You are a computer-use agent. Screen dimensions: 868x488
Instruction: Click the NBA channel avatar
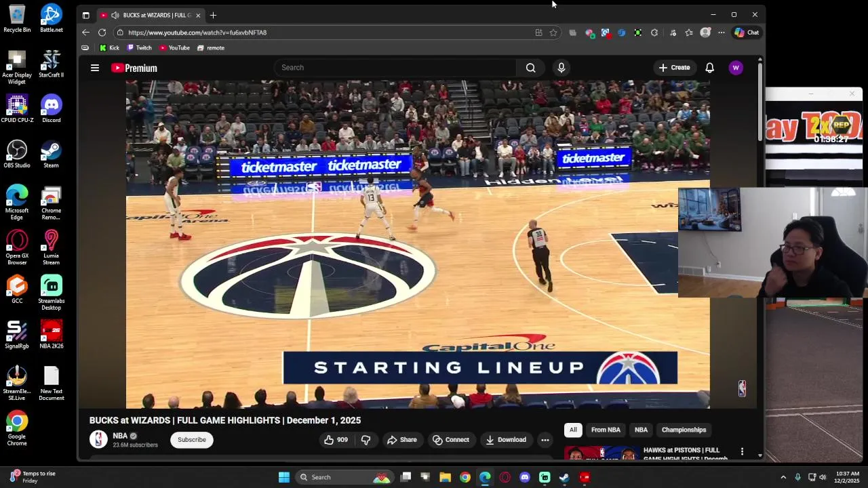98,439
